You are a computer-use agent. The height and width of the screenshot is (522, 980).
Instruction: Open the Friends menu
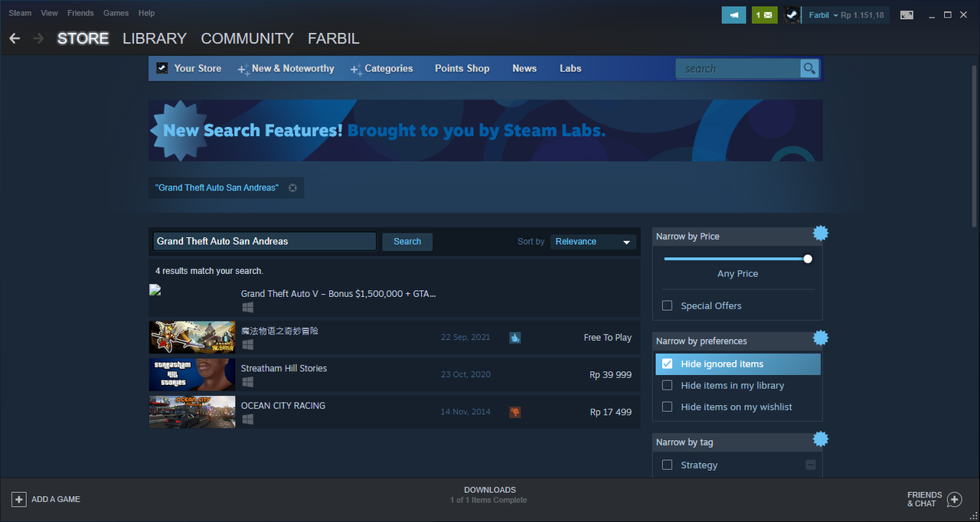click(x=80, y=13)
